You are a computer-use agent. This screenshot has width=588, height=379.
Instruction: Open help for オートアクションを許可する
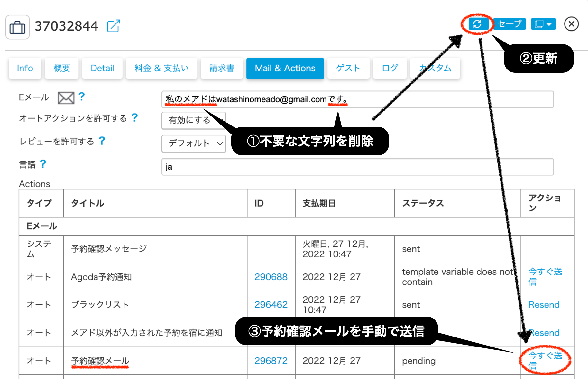point(134,118)
